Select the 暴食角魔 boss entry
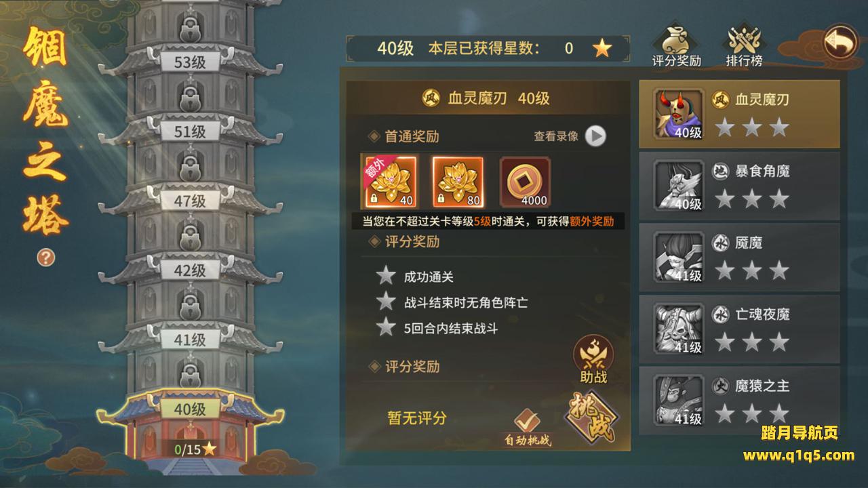Screen dimensions: 868x488 [739, 186]
